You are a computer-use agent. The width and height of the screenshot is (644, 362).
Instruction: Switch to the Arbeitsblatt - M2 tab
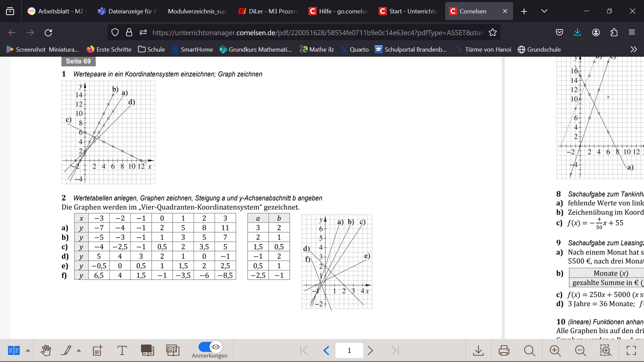(56, 11)
